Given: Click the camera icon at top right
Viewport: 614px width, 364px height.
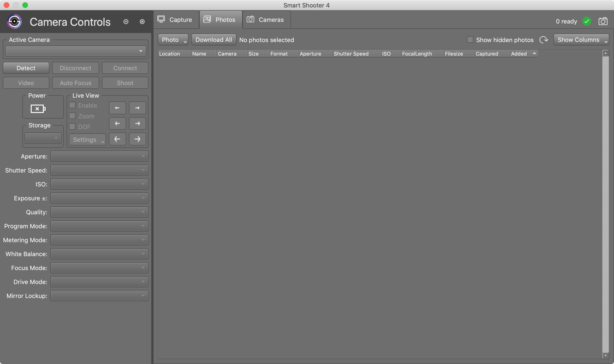Looking at the screenshot, I should 603,21.
